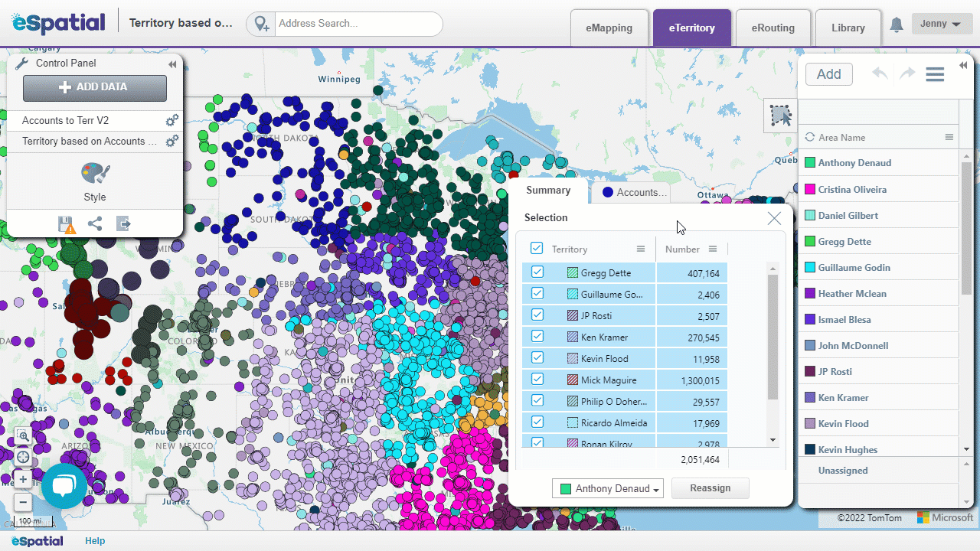
Task: Switch to the eRouting tab
Action: 773,28
